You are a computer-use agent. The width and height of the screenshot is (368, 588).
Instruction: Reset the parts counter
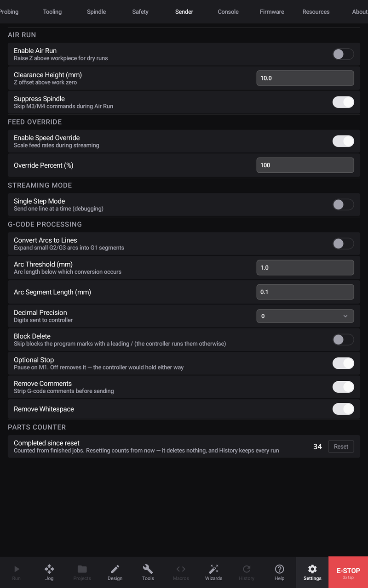pos(341,447)
